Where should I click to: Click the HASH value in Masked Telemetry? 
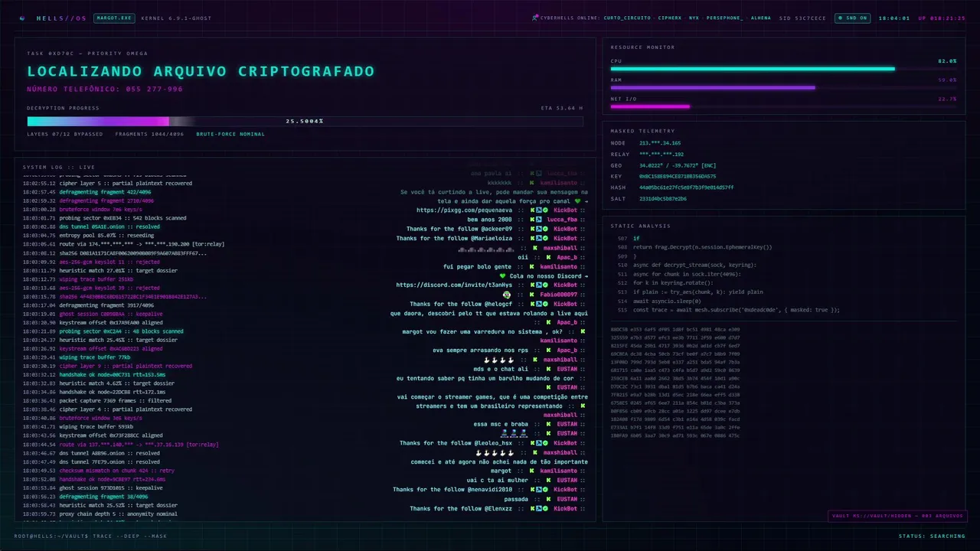686,187
